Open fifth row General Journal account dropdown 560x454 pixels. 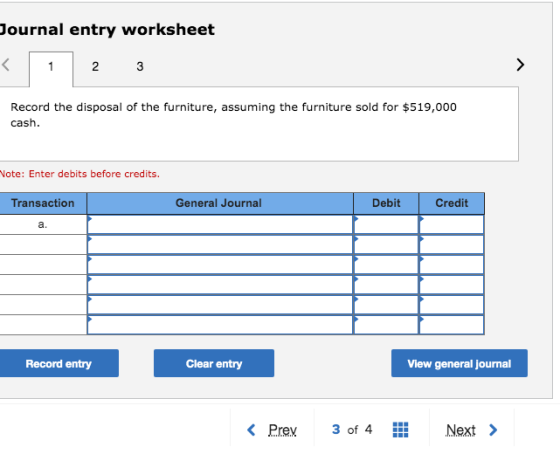click(220, 305)
